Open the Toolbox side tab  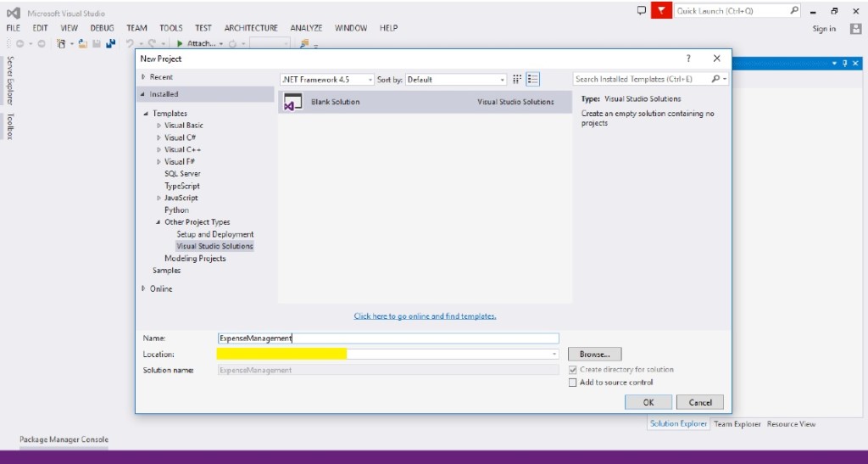(x=10, y=126)
